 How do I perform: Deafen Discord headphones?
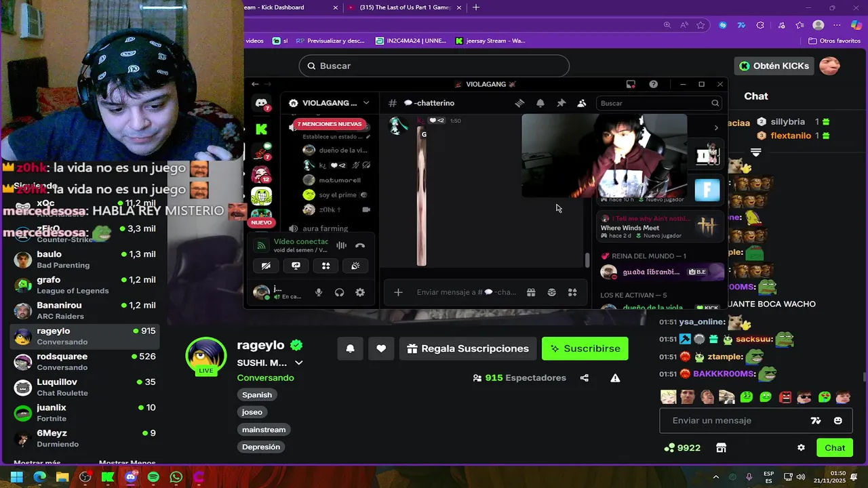[x=339, y=292]
